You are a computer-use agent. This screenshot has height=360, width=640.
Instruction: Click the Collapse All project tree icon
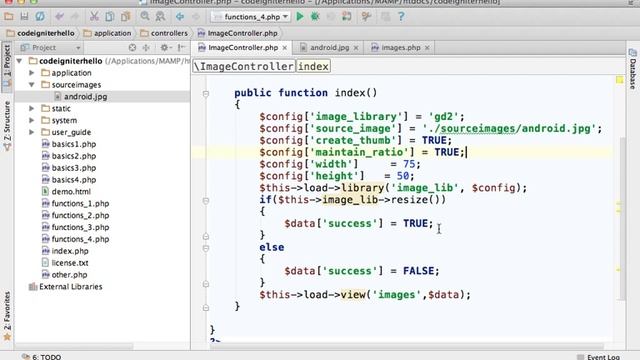[x=146, y=48]
